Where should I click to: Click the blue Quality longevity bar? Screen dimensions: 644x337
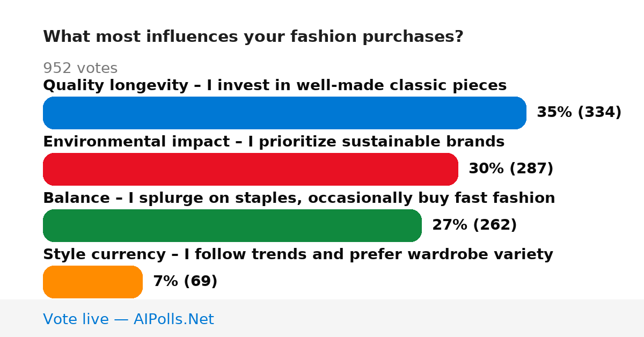(x=284, y=113)
